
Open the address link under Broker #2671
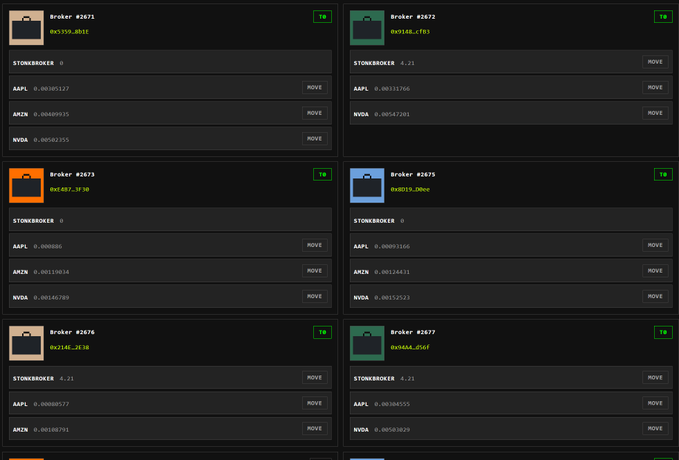click(x=69, y=32)
